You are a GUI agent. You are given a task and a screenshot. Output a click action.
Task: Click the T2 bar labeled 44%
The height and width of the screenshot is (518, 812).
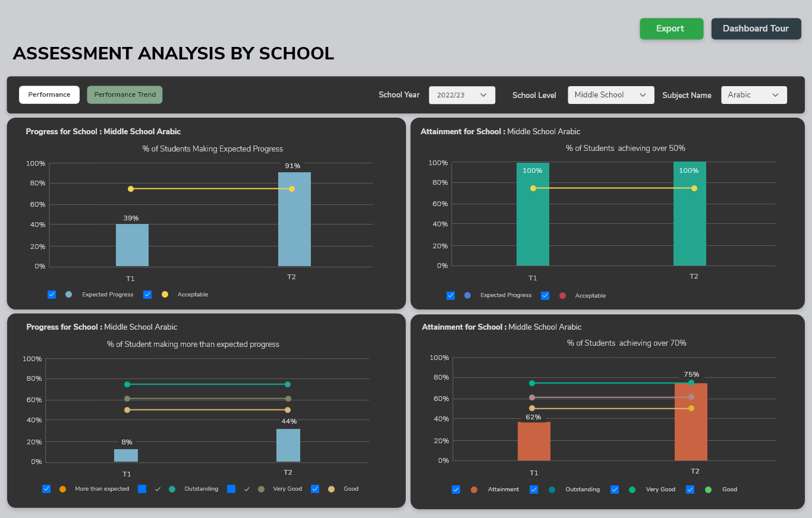point(288,446)
